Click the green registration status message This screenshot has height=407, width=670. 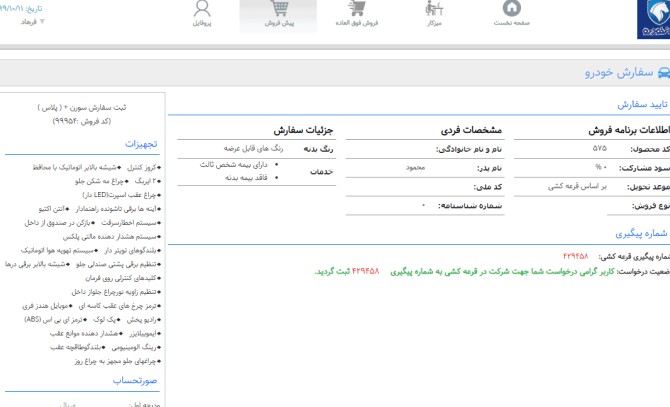(464, 271)
